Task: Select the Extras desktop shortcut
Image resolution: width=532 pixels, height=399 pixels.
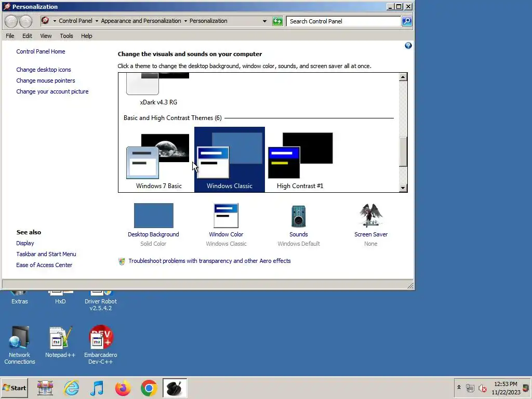Action: click(x=19, y=298)
